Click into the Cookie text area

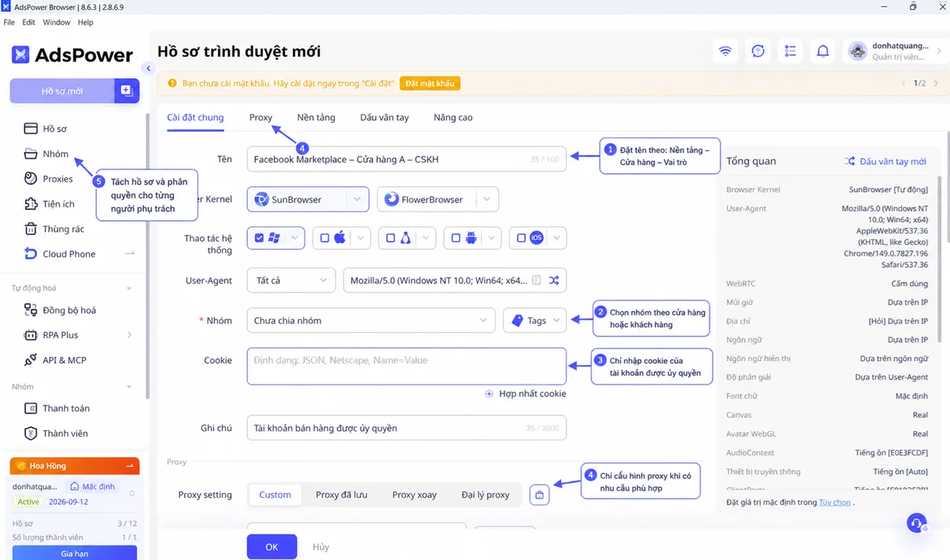coord(407,366)
